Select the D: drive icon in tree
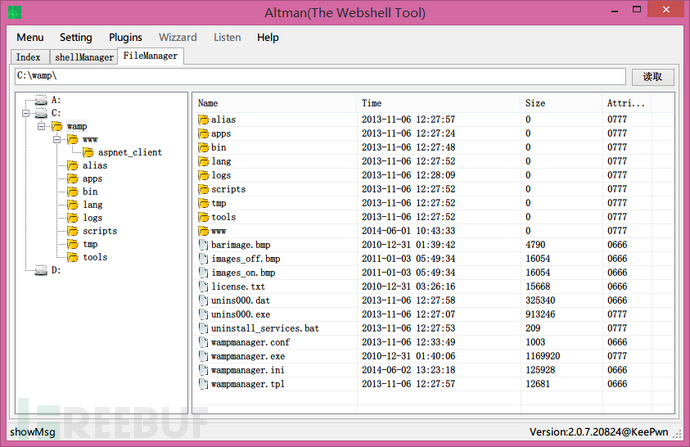Screen dimensions: 690x447 click(41, 270)
